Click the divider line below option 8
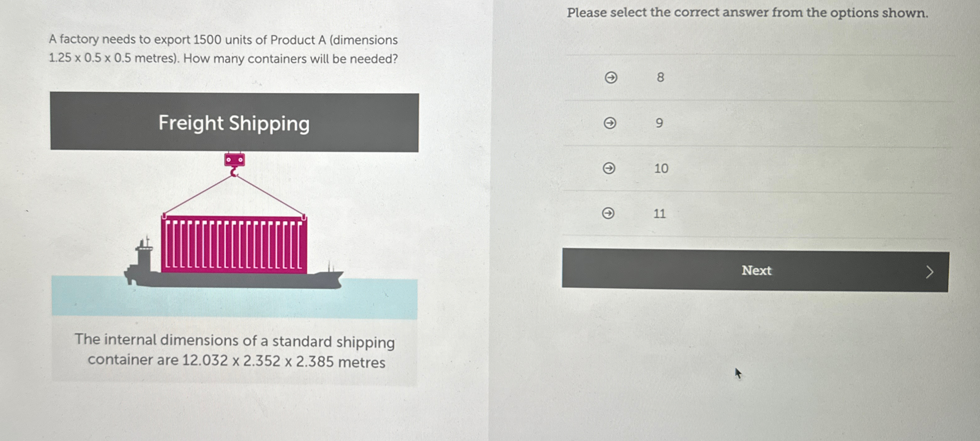980x441 pixels. 761,100
